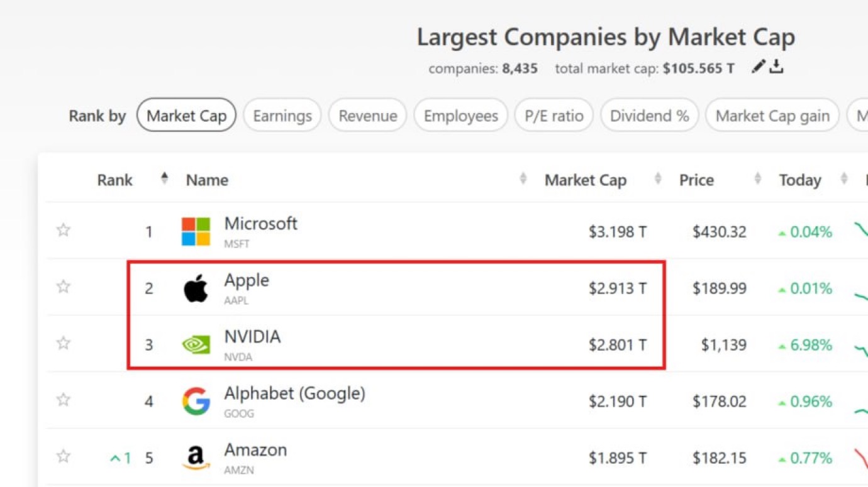Toggle the favorite star for NVIDIA

64,343
